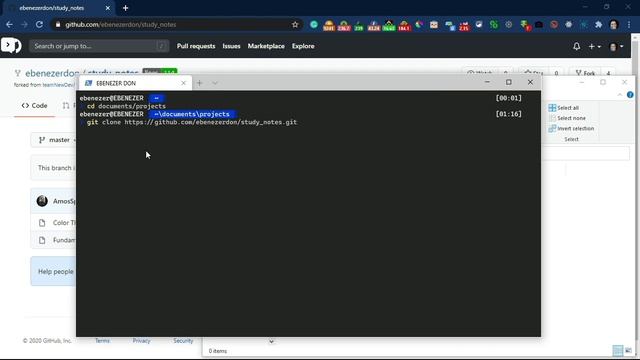Viewport: 640px width, 360px height.
Task: Switch File Explorer to large icons view
Action: coord(628,351)
